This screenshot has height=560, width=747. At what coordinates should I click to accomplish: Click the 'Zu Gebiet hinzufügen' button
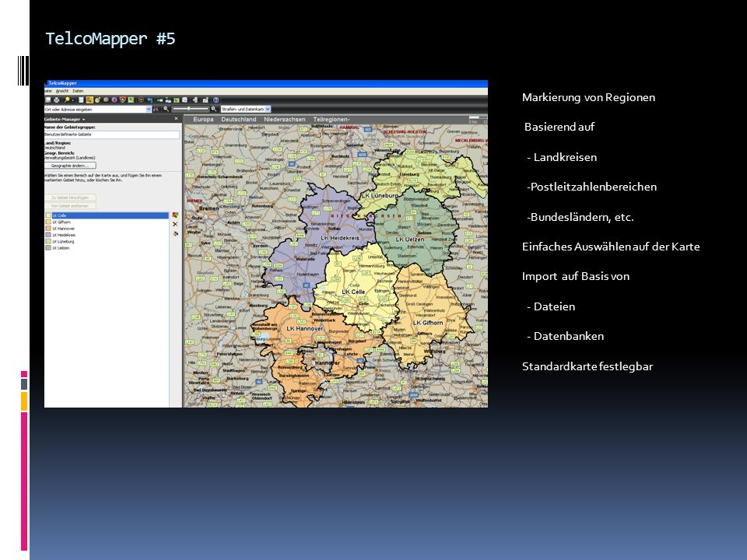point(70,198)
